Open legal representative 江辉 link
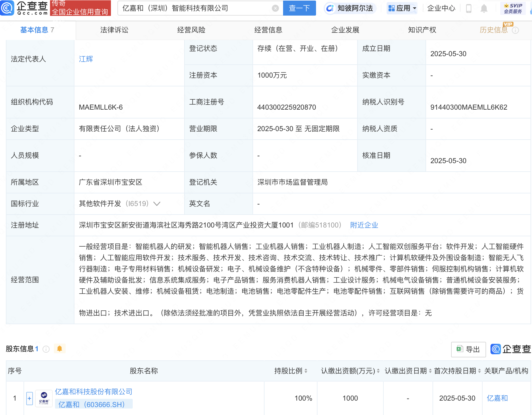The width and height of the screenshot is (532, 415). (86, 59)
